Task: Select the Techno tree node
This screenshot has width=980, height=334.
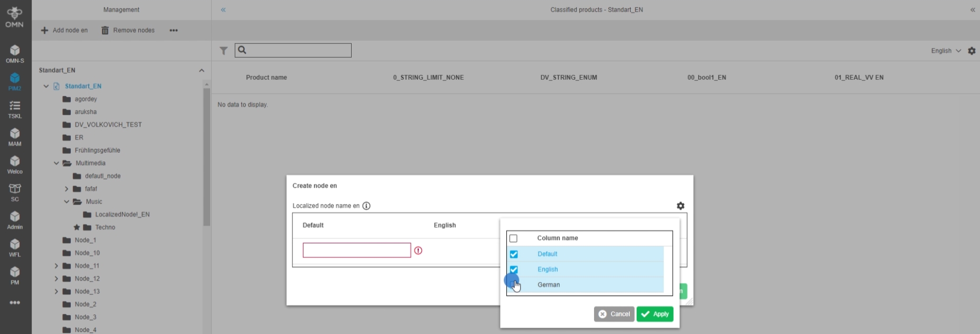Action: tap(105, 227)
